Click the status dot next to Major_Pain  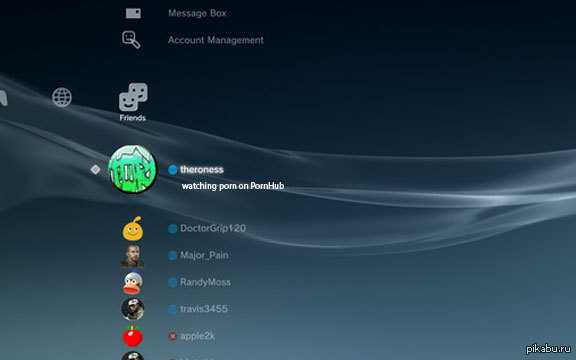point(173,256)
